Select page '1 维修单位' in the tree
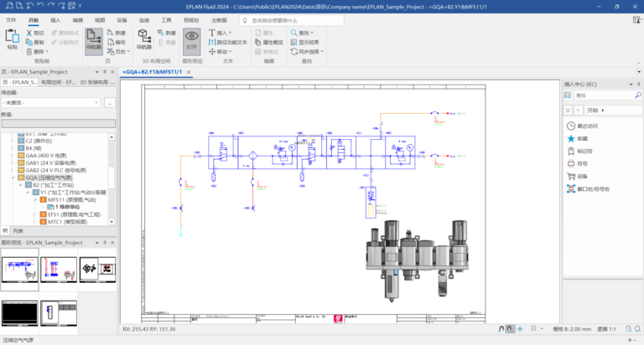Viewport: 644px width, 345px height. coord(67,207)
